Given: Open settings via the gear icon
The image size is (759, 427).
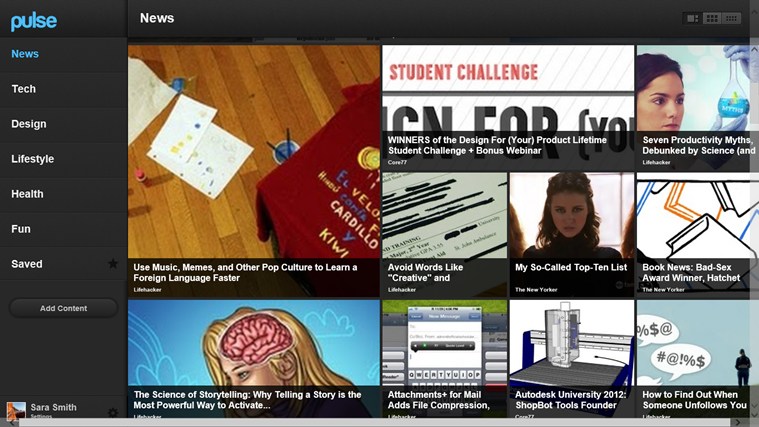Looking at the screenshot, I should [113, 412].
